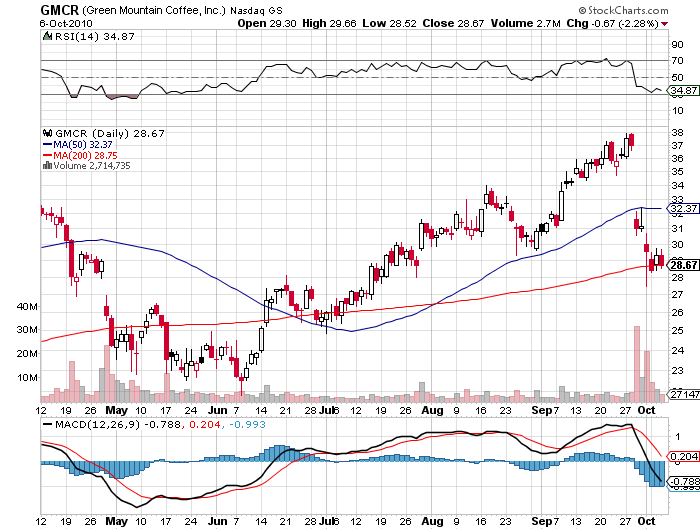
Task: Click the "(Green Mountain Coffee, Inc.)" company name
Action: 154,10
